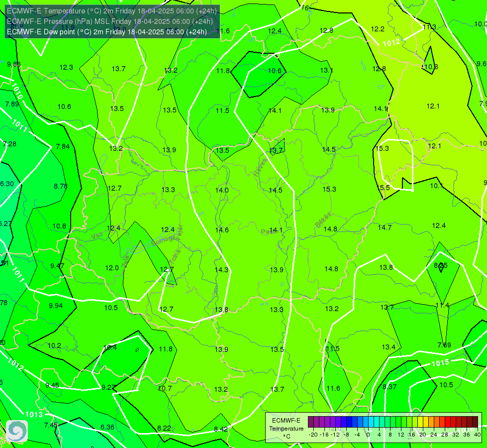The image size is (487, 448).
Task: Select the ECMWF-E Pressure MSL layer title
Action: (x=110, y=21)
